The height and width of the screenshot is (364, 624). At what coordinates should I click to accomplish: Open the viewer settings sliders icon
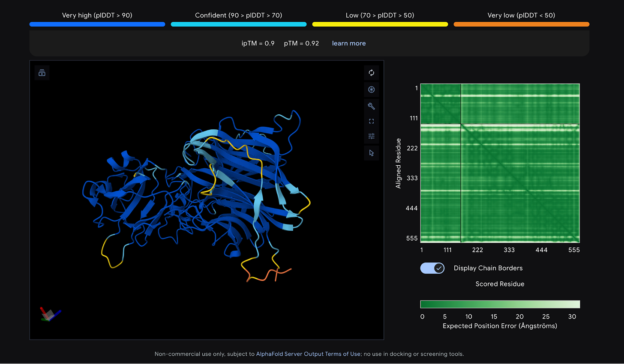pos(371,136)
